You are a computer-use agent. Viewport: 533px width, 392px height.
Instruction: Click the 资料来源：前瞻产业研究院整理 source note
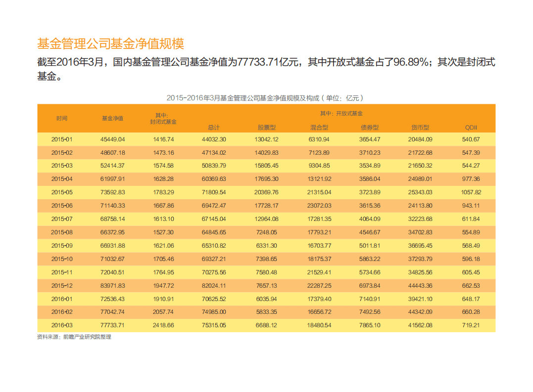point(73,338)
